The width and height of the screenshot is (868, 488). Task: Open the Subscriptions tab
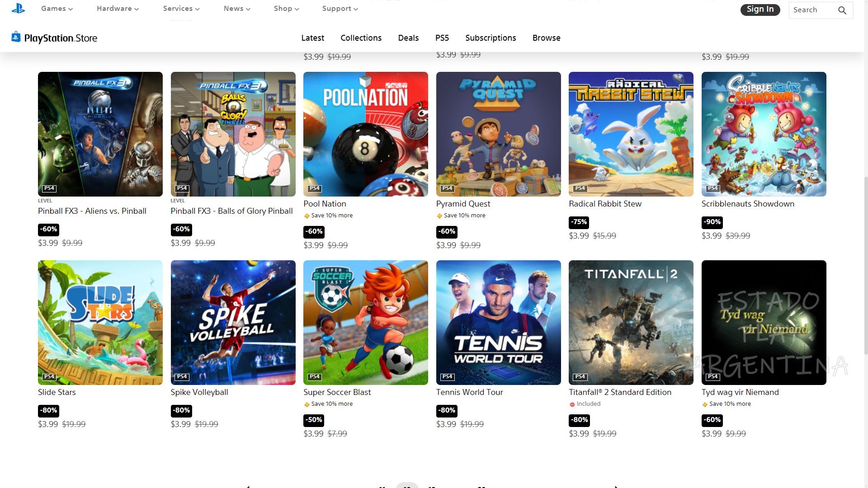[491, 38]
